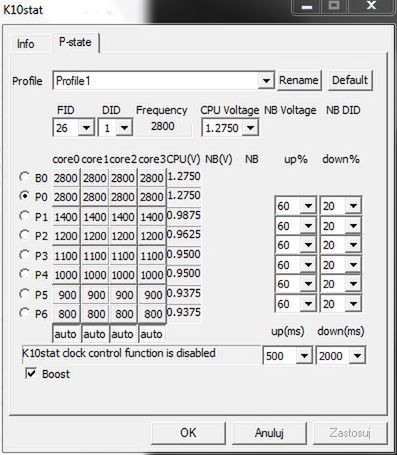Select the P3 radio button
The width and height of the screenshot is (397, 455).
24,255
